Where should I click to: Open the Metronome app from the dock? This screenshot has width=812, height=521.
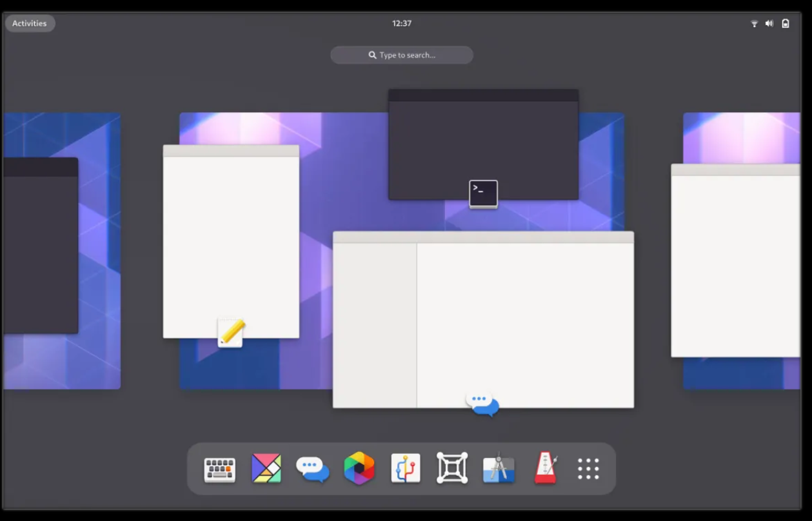(x=544, y=468)
